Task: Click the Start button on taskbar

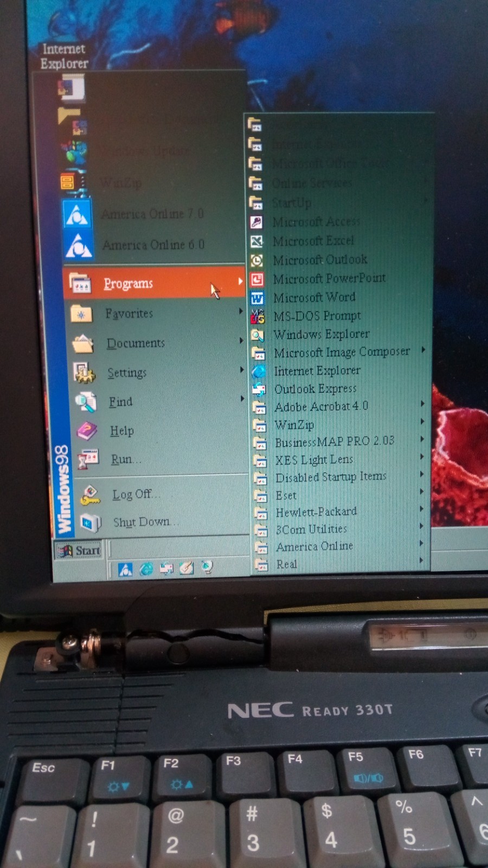Action: 79,551
